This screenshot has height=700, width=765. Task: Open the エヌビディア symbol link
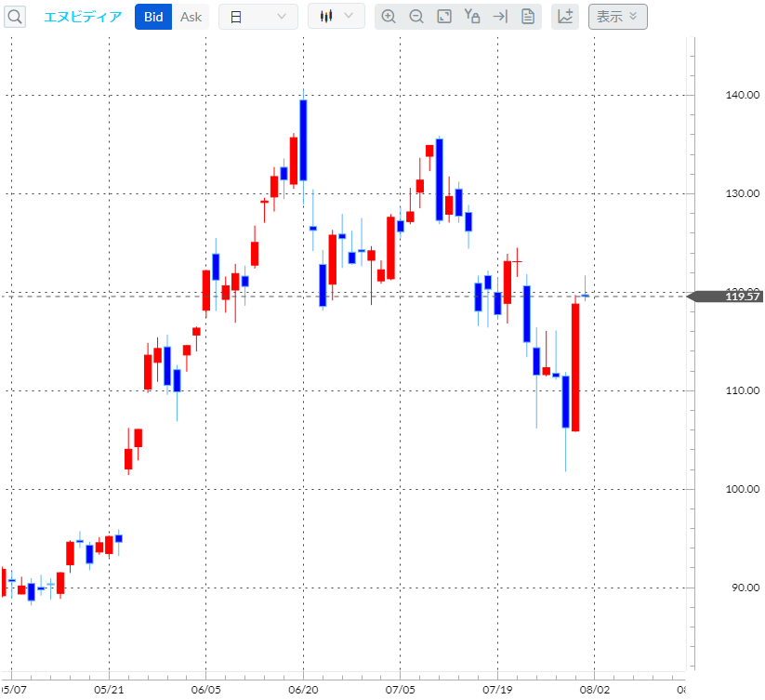[x=83, y=17]
